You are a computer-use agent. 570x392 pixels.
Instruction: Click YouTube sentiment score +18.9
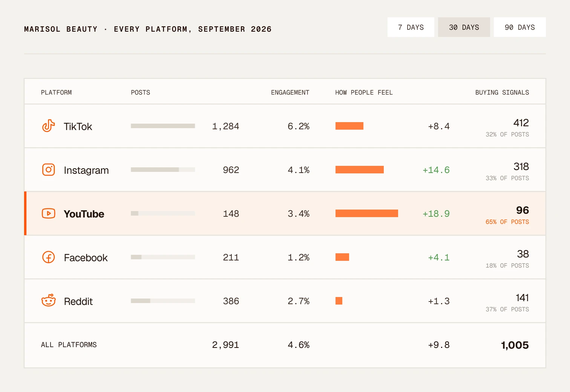click(x=436, y=214)
